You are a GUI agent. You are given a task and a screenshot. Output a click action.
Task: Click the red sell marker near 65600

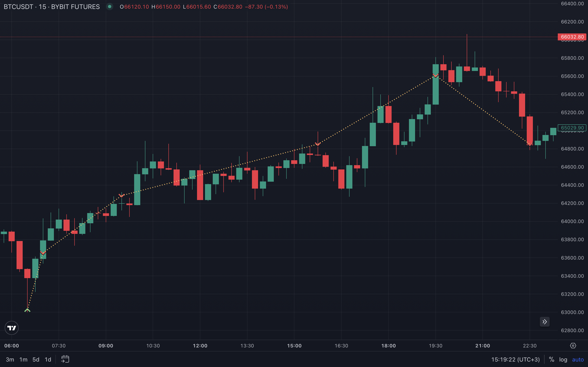point(435,75)
